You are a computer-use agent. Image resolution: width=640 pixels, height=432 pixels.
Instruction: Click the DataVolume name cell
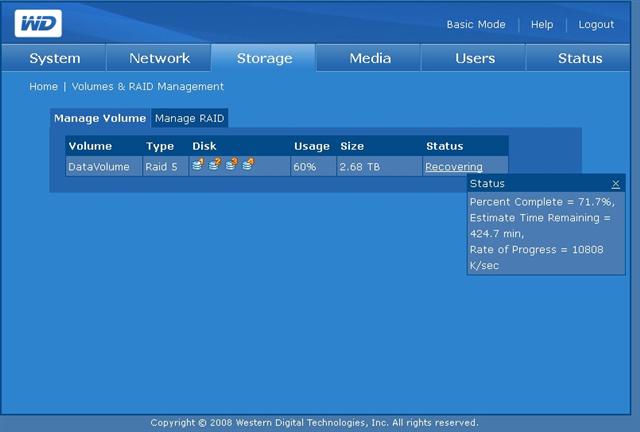click(104, 167)
